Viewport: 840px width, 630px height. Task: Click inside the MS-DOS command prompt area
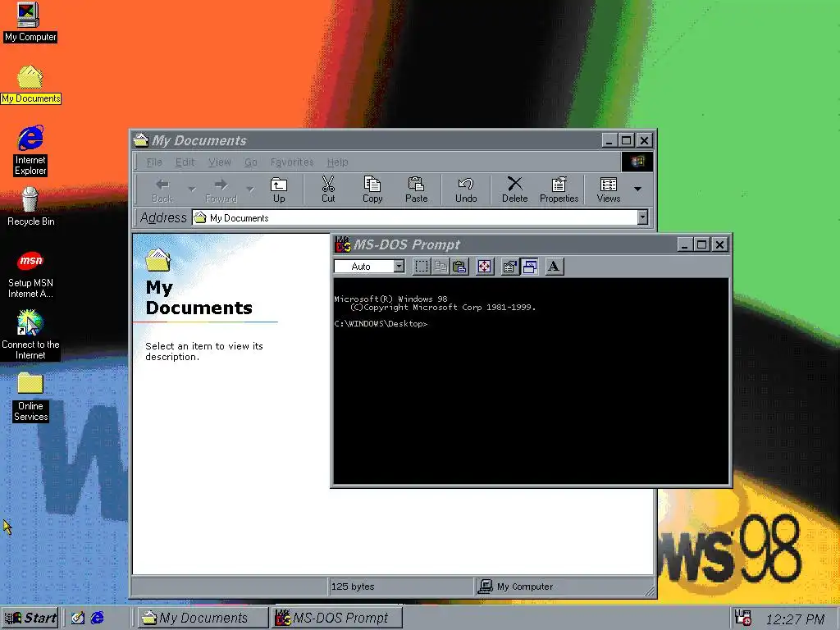(531, 381)
